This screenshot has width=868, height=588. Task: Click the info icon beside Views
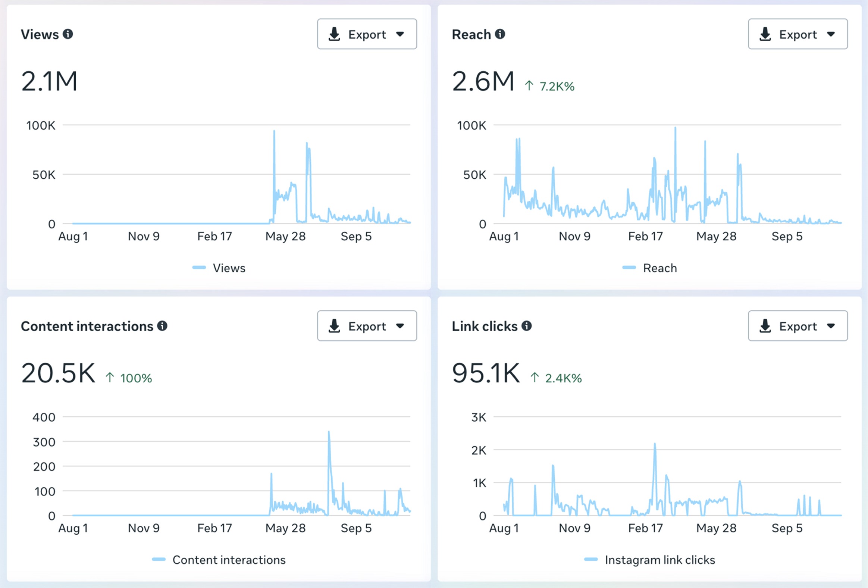pyautogui.click(x=68, y=34)
